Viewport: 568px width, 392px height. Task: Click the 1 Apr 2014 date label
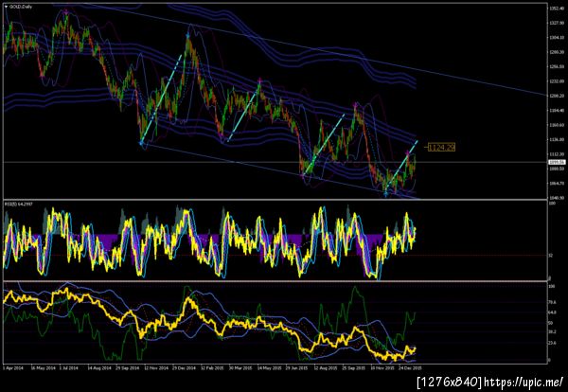pos(13,367)
